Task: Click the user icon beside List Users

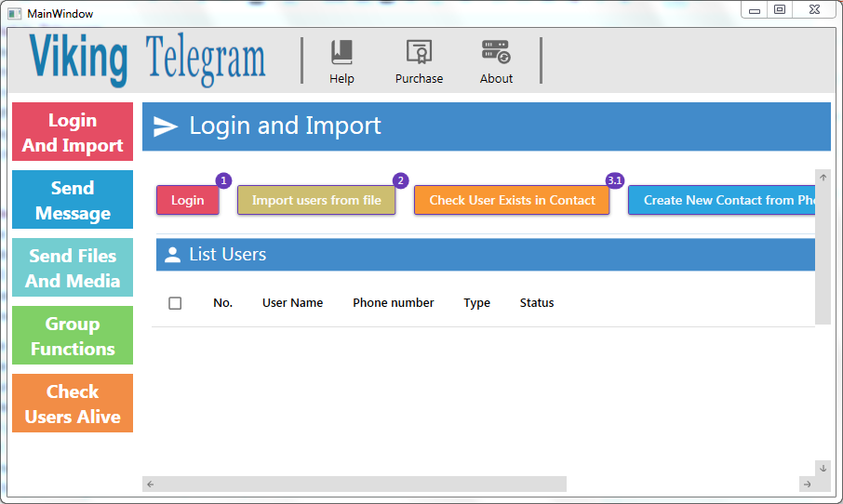Action: [172, 255]
